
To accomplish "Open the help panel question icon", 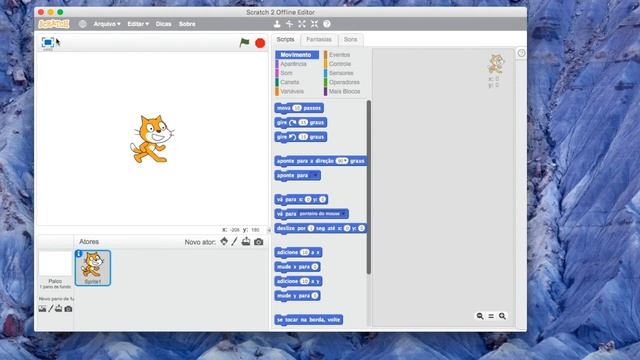I will click(x=521, y=53).
